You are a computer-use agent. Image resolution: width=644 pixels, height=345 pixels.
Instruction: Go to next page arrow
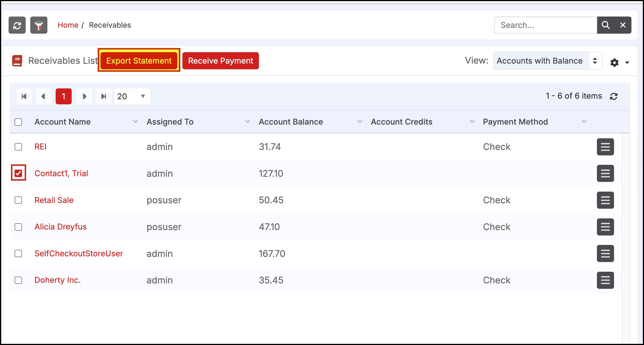pyautogui.click(x=84, y=96)
